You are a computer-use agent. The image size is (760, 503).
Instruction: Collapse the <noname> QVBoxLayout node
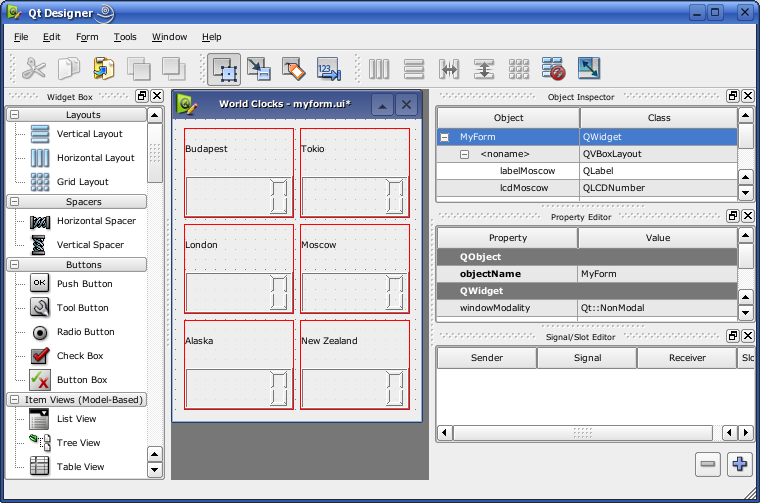(x=464, y=154)
